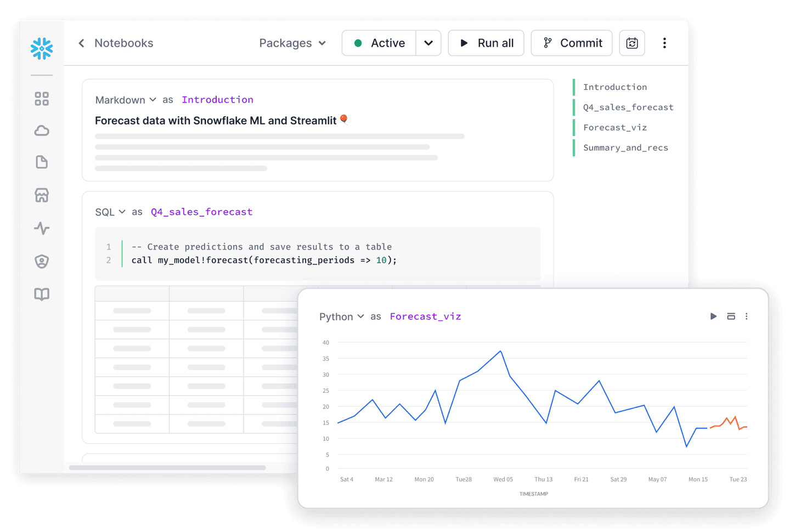Jump to Q4_sales_forecast in outline
Screen dimensions: 790x532
[x=628, y=107]
